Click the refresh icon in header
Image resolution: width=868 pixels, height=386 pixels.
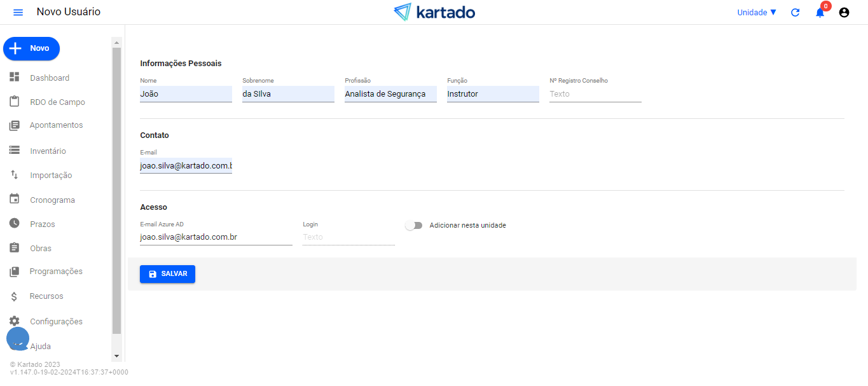pos(795,13)
